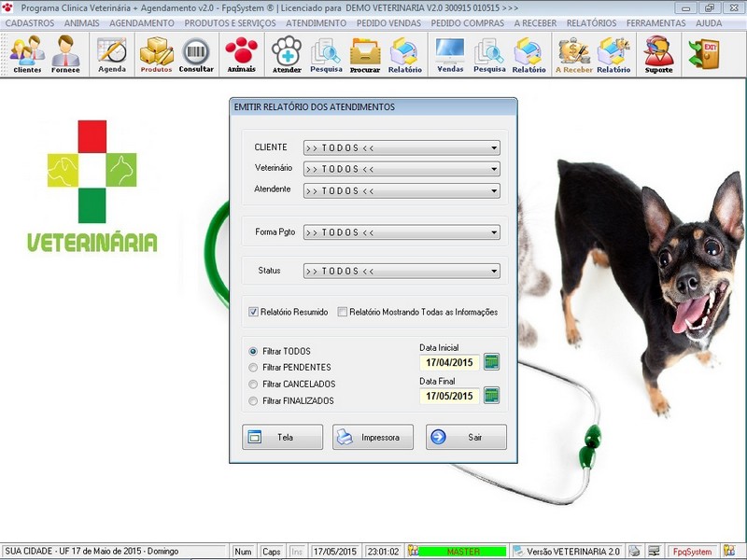The height and width of the screenshot is (560, 747).
Task: Open the PEDIDO COMPRAS menu
Action: pos(468,22)
